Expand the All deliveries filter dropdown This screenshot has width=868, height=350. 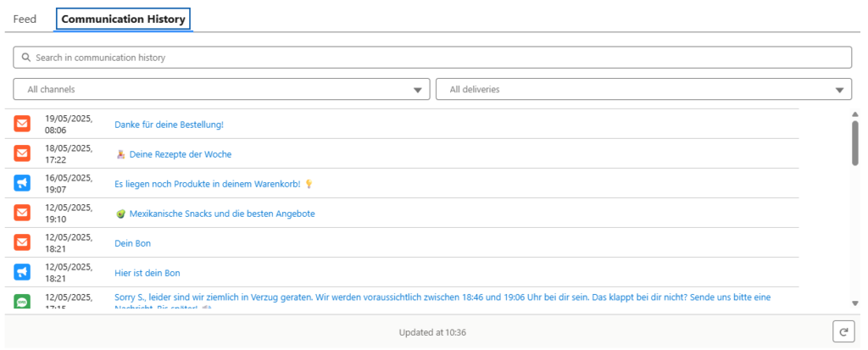pyautogui.click(x=643, y=89)
